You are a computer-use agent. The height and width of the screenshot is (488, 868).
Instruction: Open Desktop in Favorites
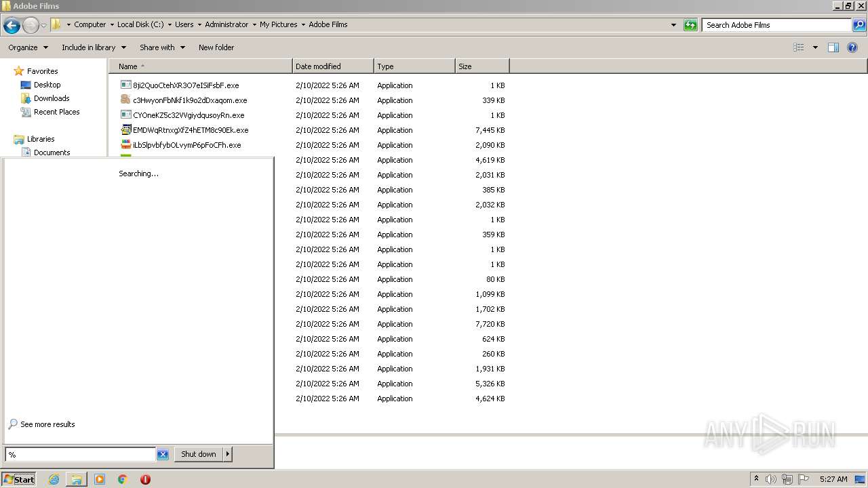47,85
